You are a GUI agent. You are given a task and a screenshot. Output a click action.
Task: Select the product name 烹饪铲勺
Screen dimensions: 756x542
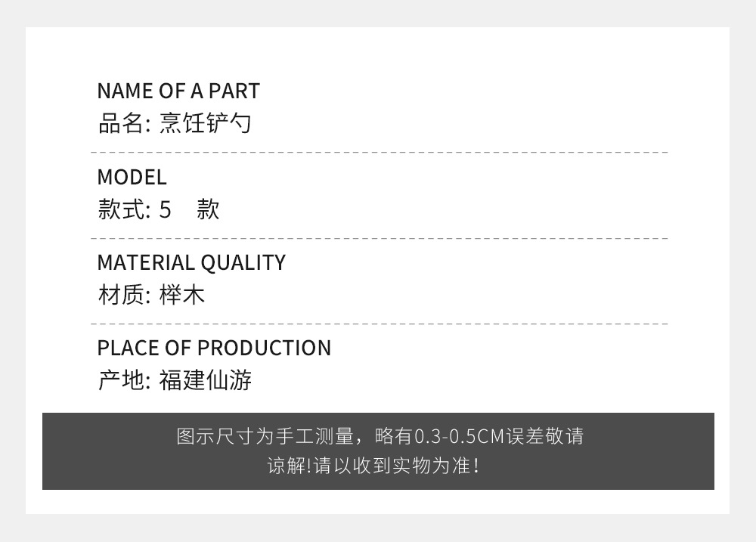205,123
